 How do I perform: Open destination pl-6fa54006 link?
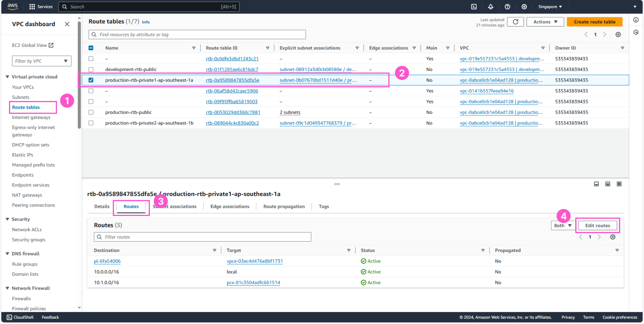pos(107,261)
